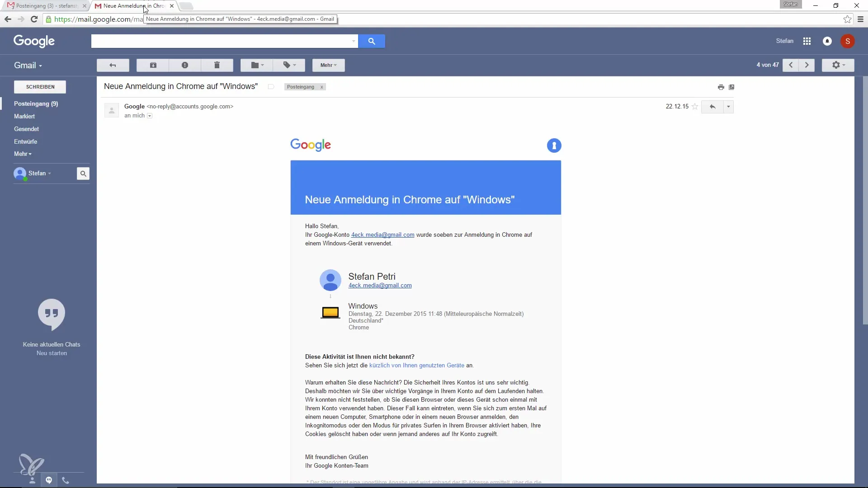
Task: Open Google notifications bell
Action: click(827, 41)
